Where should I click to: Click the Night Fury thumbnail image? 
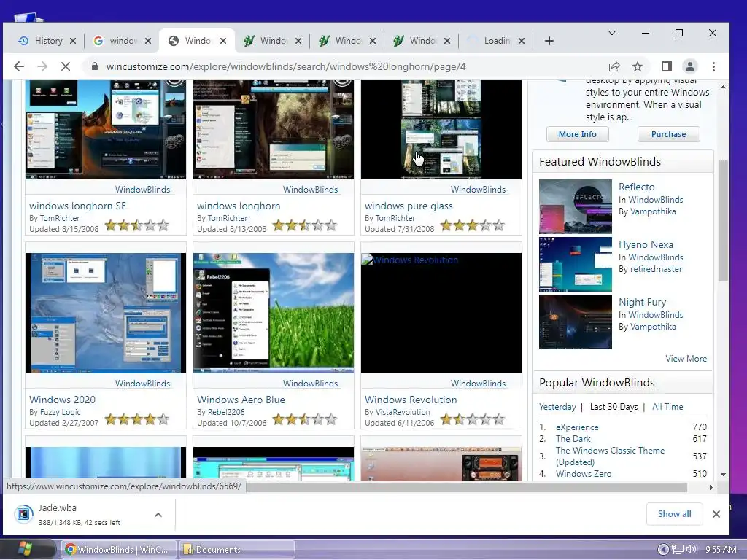point(575,322)
